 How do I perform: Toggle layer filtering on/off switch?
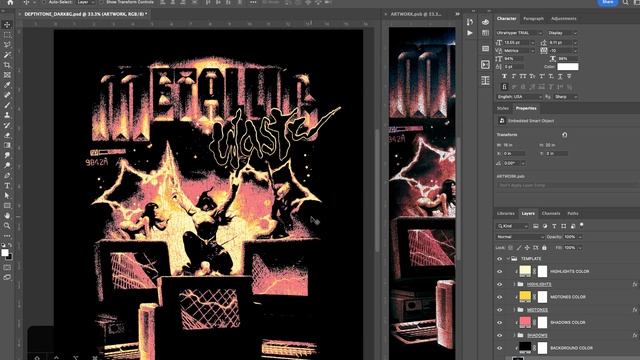coord(582,225)
